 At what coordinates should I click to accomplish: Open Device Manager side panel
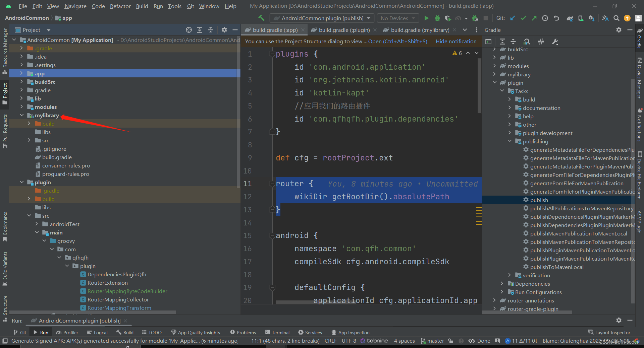640,78
